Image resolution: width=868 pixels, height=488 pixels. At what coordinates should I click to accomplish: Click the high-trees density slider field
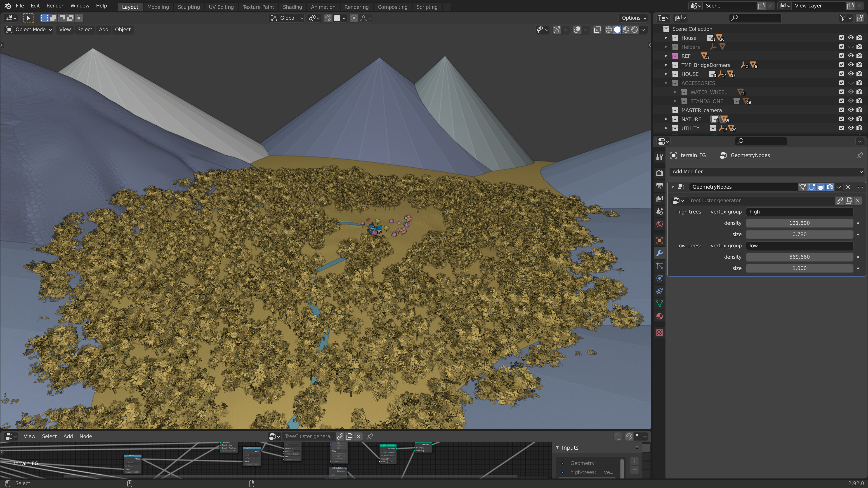coord(799,223)
